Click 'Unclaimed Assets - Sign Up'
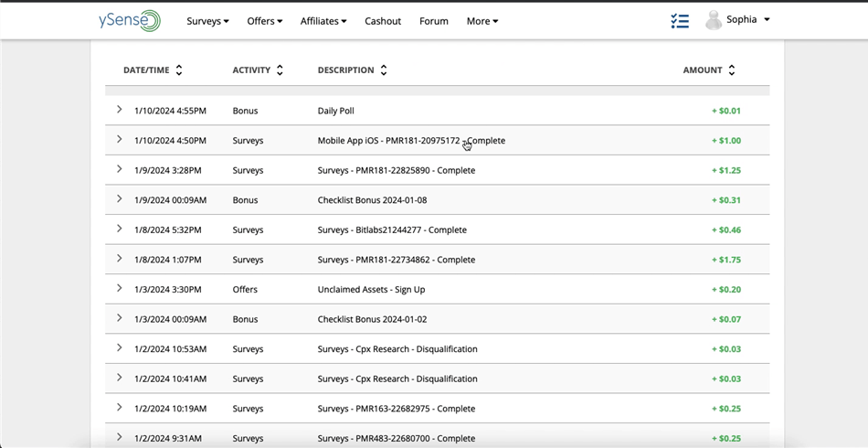The image size is (868, 448). coord(372,290)
